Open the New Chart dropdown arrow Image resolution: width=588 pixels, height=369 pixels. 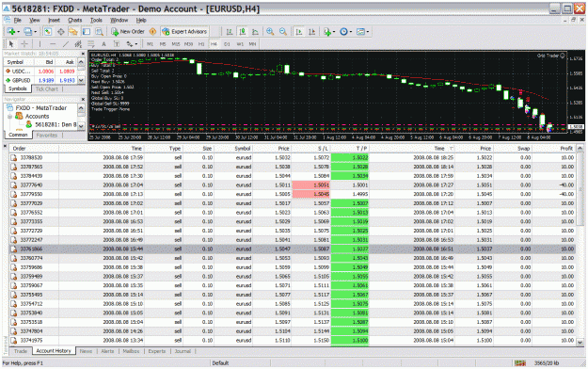[x=18, y=32]
